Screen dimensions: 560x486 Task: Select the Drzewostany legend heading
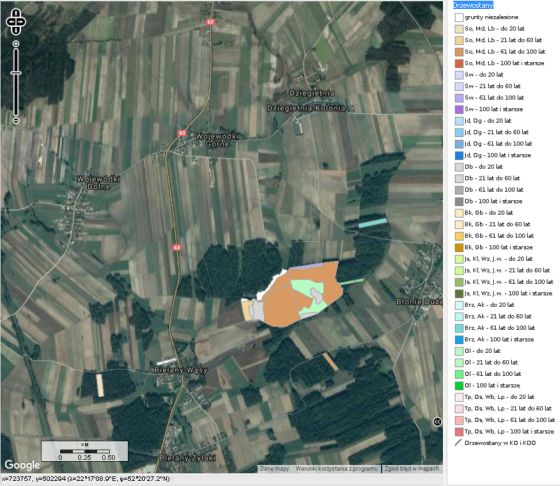(473, 5)
